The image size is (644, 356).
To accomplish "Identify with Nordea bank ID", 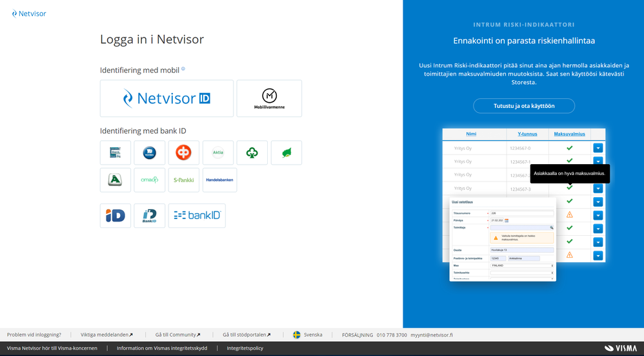I will (x=150, y=152).
